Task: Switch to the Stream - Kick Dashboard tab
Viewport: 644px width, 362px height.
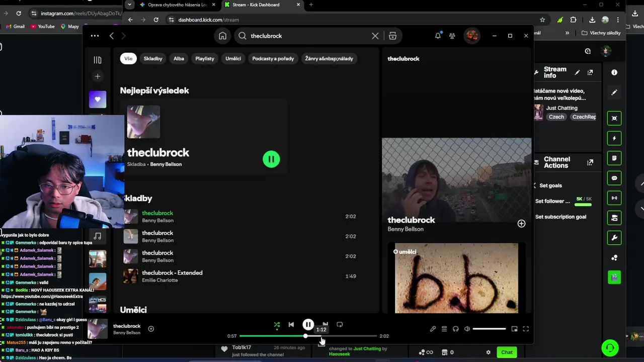Action: pos(262,5)
